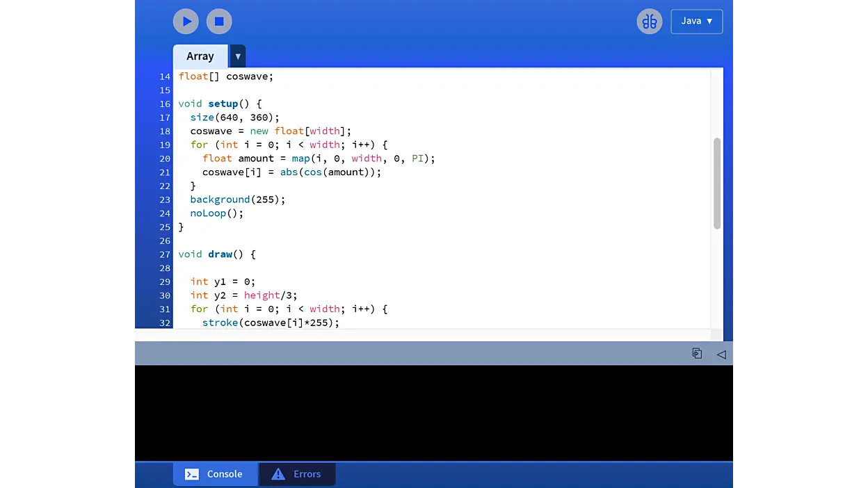
Task: Open the Errors tab
Action: (x=297, y=474)
